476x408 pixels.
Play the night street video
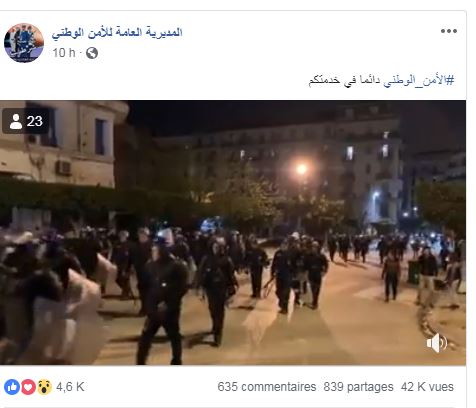click(x=233, y=232)
